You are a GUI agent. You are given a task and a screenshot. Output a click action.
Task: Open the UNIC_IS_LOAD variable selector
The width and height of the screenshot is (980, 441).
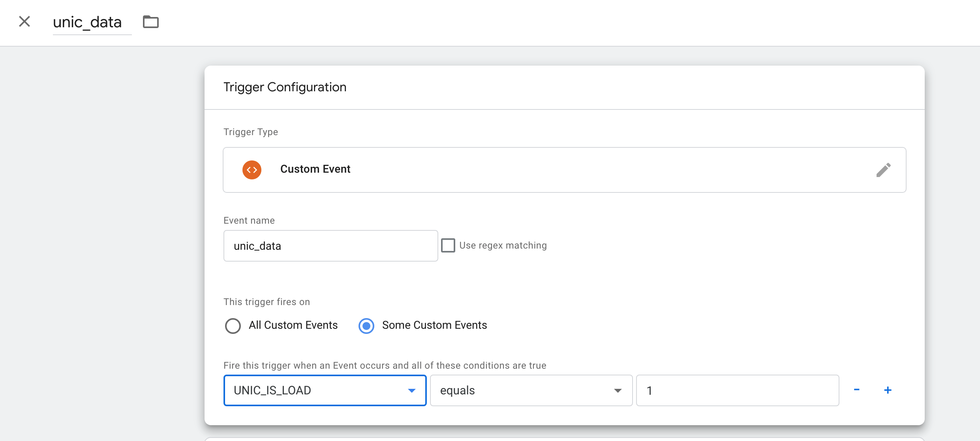pyautogui.click(x=316, y=390)
